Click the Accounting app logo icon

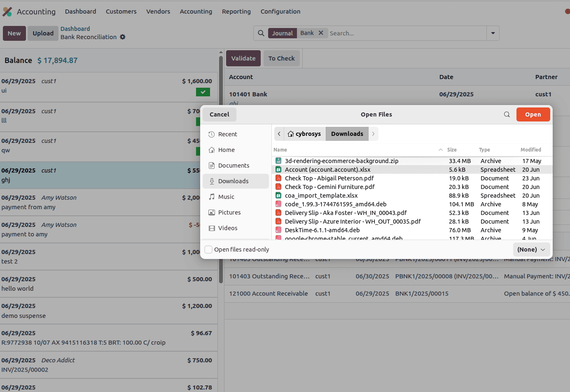pyautogui.click(x=7, y=12)
